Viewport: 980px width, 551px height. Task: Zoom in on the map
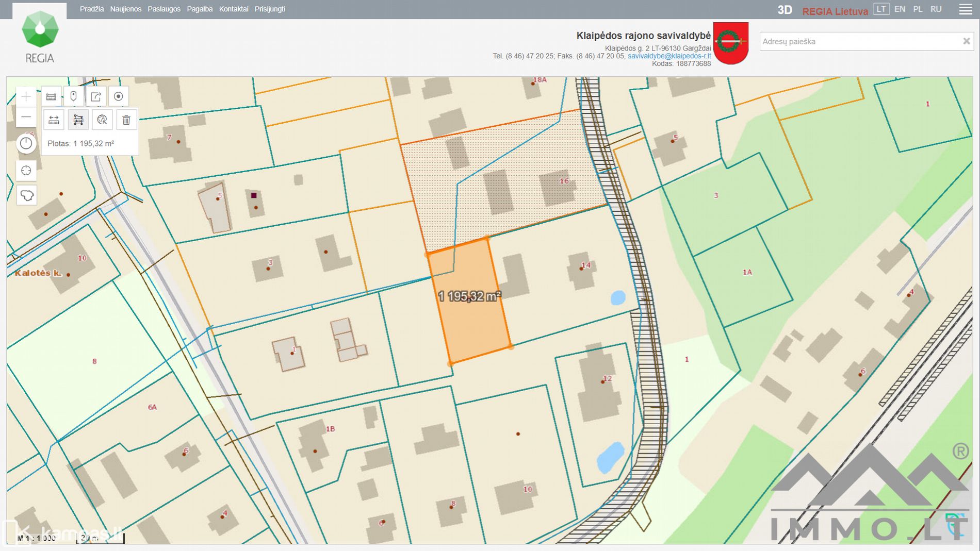point(26,96)
